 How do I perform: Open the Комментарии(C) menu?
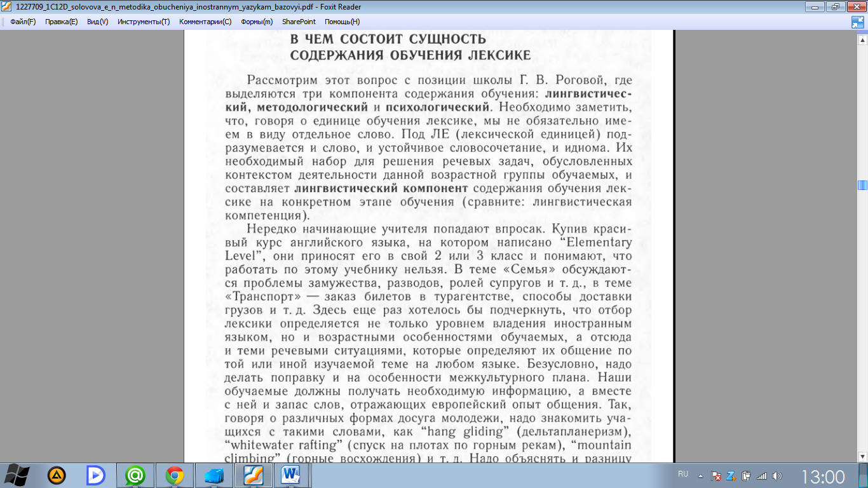click(x=205, y=22)
